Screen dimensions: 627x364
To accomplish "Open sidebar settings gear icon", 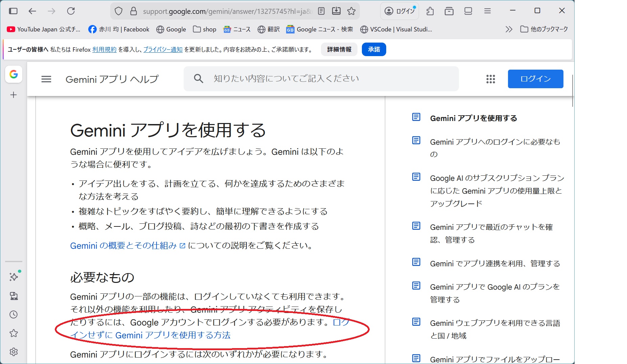I will (x=14, y=352).
